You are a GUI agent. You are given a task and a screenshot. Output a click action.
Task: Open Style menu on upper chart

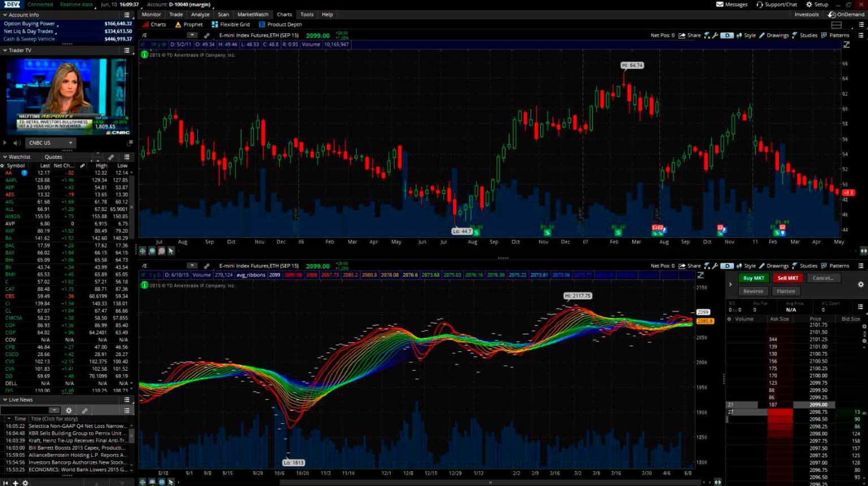pyautogui.click(x=746, y=36)
